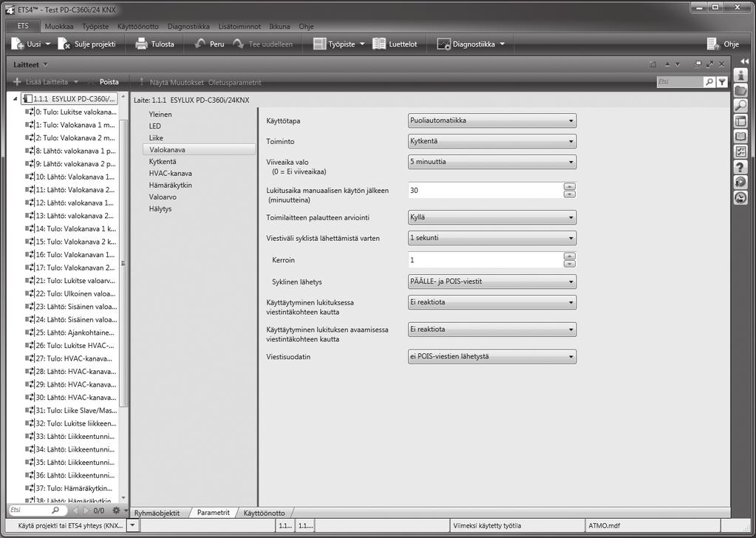Select the Yleinen parameter page
The width and height of the screenshot is (756, 538).
coord(160,115)
